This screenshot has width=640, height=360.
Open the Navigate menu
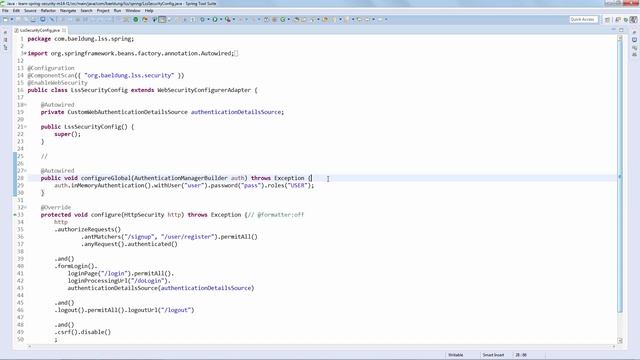coord(68,11)
